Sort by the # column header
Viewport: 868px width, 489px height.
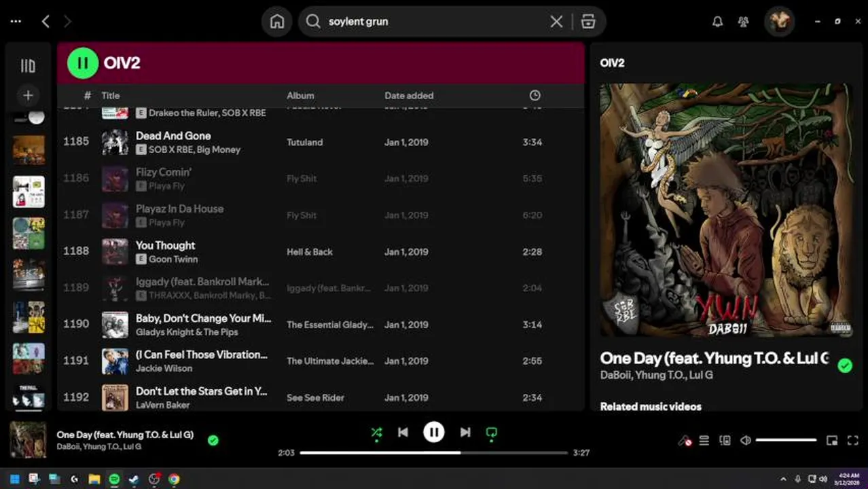tap(87, 96)
